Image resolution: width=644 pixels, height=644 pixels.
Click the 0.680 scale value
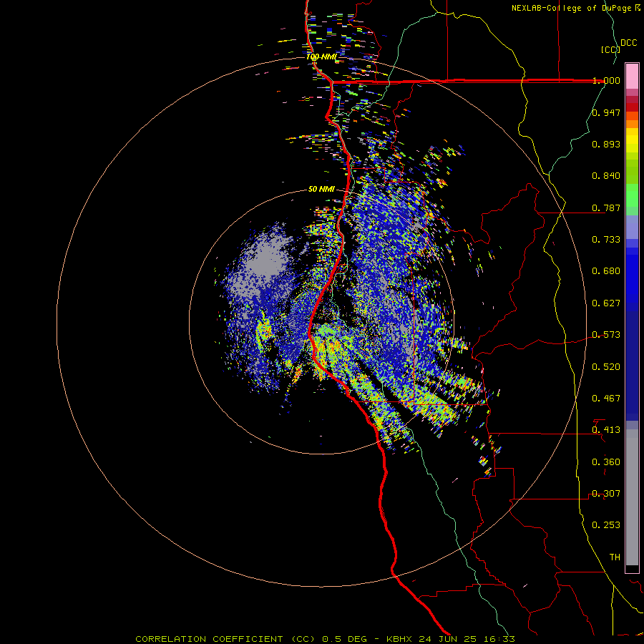pos(606,271)
